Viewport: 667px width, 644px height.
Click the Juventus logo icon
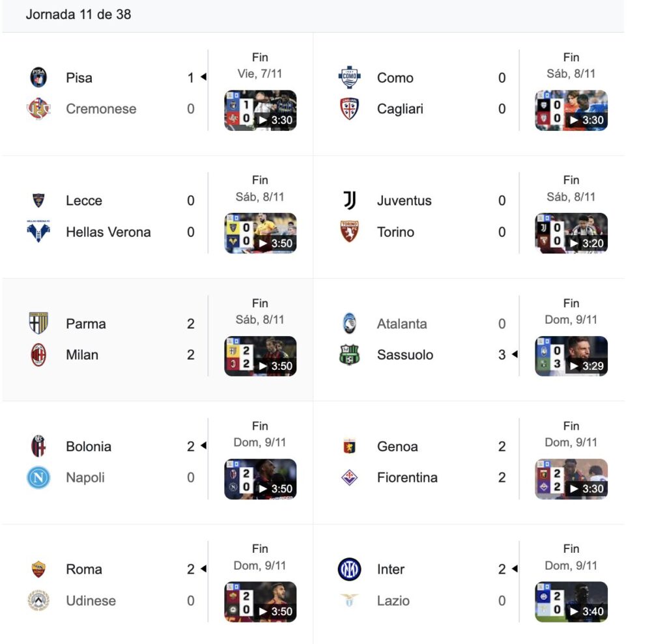click(350, 201)
